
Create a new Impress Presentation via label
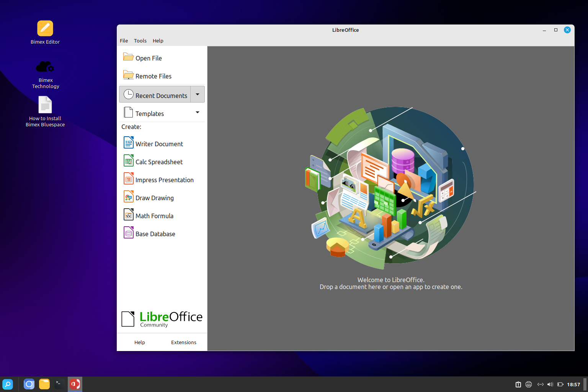[x=165, y=180]
